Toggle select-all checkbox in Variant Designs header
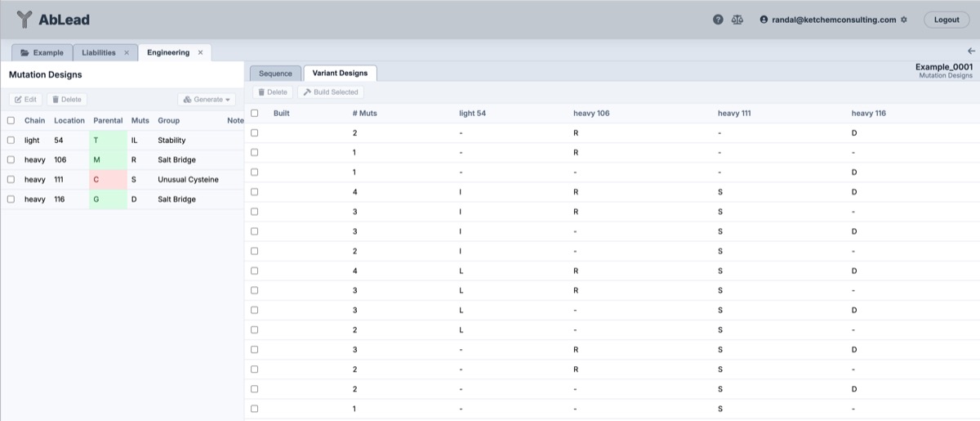This screenshot has height=421, width=980. [255, 114]
